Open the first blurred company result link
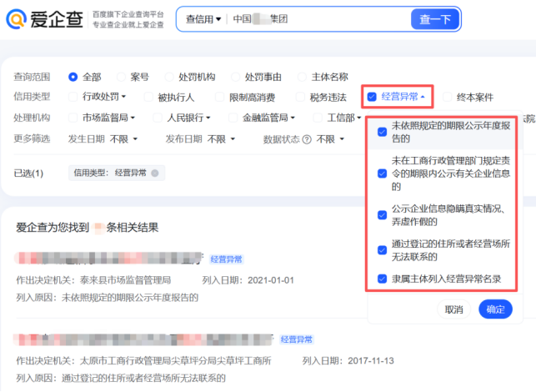Viewport: 536px width, 392px height. pos(108,259)
